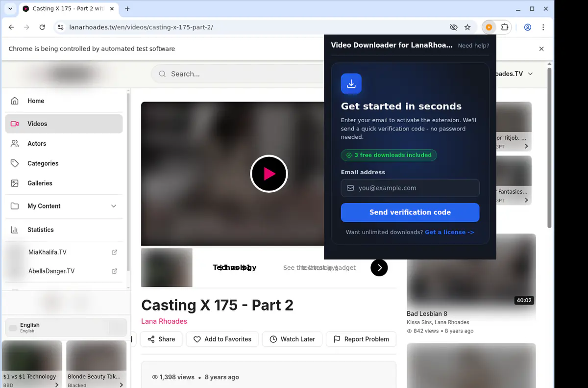Open Videos in sidebar
The width and height of the screenshot is (588, 388).
click(64, 124)
